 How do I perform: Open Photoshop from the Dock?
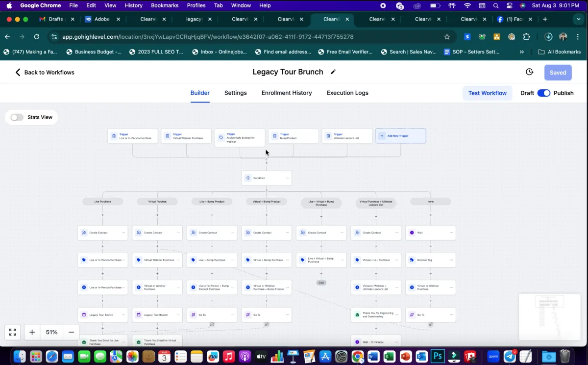tap(438, 356)
